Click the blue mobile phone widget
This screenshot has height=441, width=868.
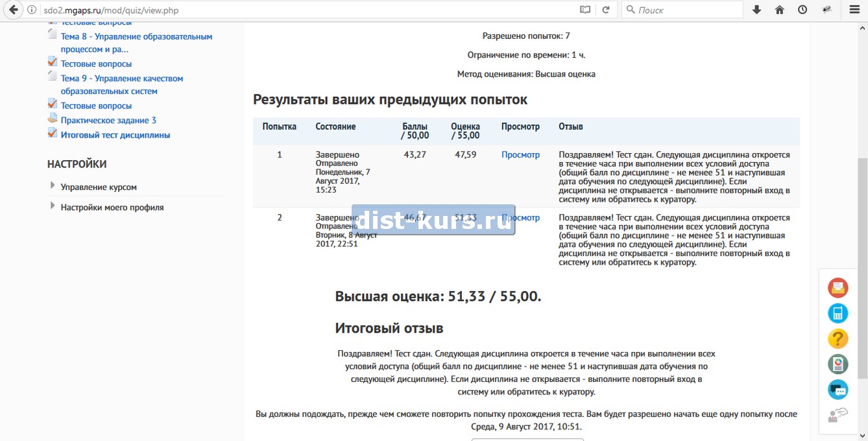tap(838, 313)
